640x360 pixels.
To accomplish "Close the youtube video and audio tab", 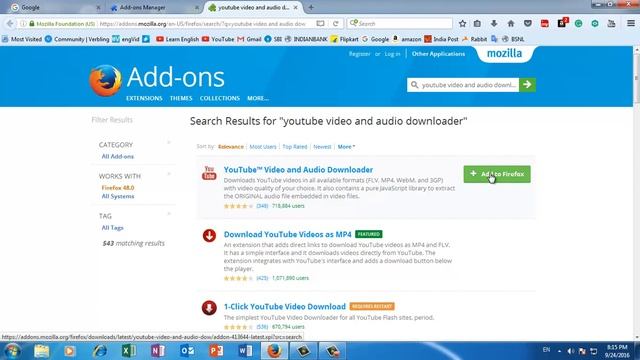I will [x=296, y=7].
